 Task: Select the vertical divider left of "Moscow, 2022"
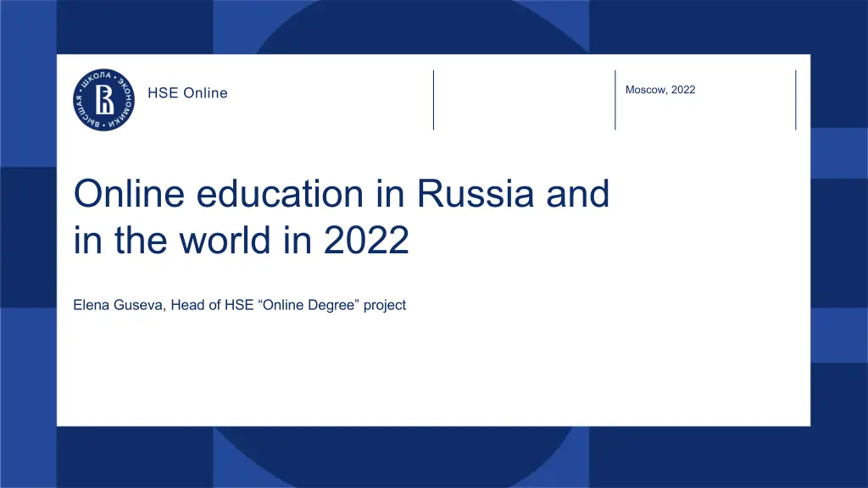(615, 100)
